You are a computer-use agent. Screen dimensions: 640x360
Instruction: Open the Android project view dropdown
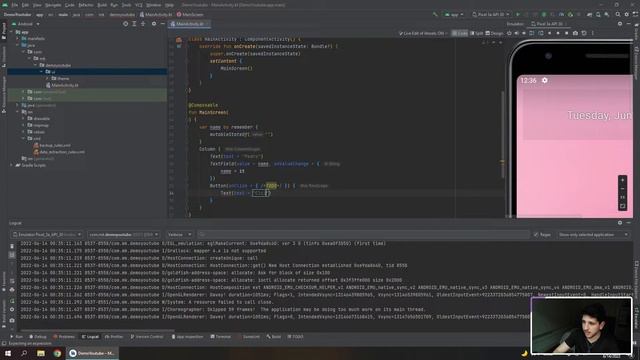click(x=26, y=24)
